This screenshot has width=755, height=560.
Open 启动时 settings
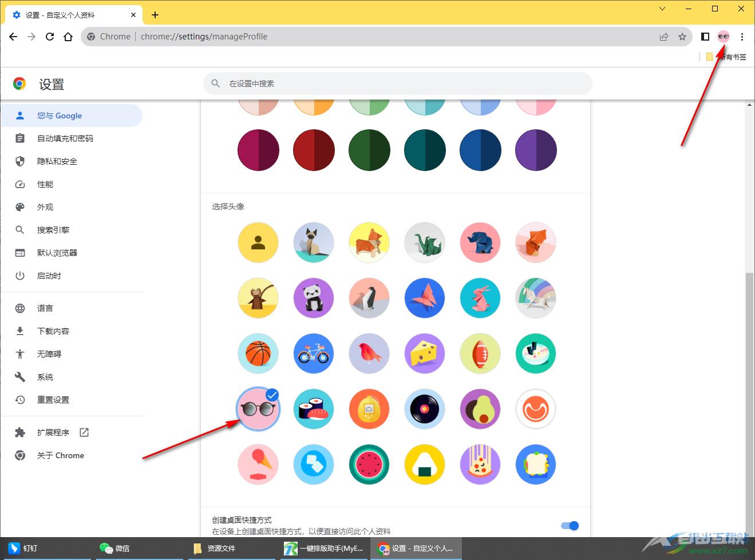point(72,276)
